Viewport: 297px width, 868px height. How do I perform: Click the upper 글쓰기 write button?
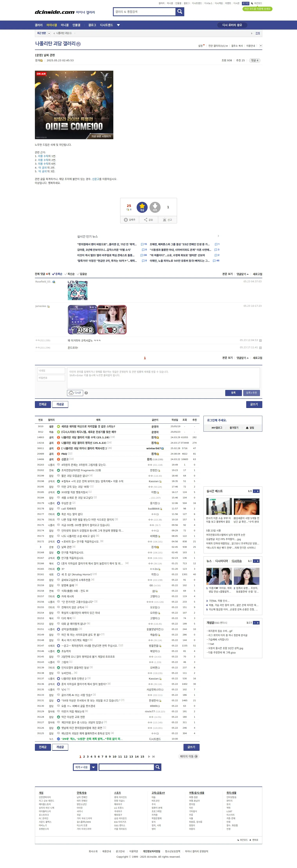254,404
